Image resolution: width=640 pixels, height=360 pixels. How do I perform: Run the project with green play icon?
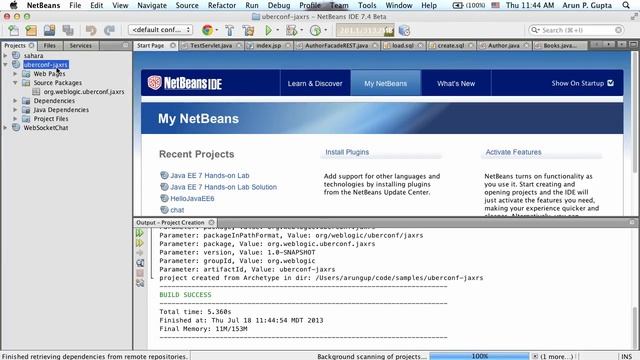pyautogui.click(x=269, y=30)
